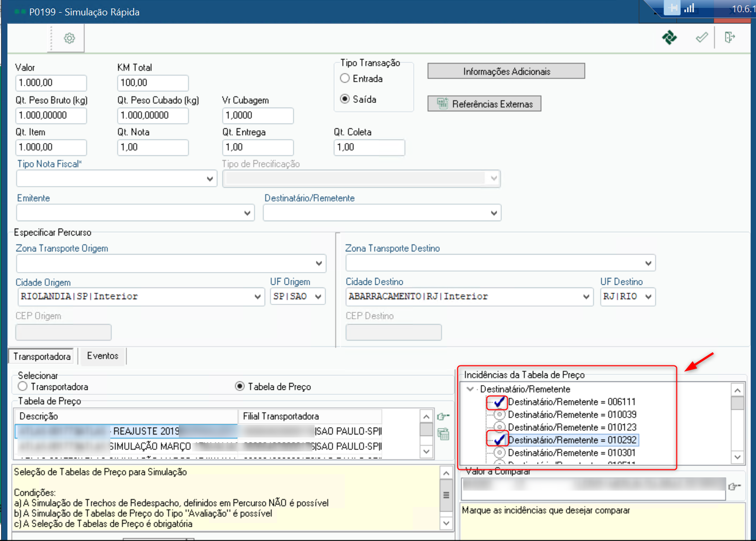Switch to the Transportadora tab

click(x=42, y=356)
